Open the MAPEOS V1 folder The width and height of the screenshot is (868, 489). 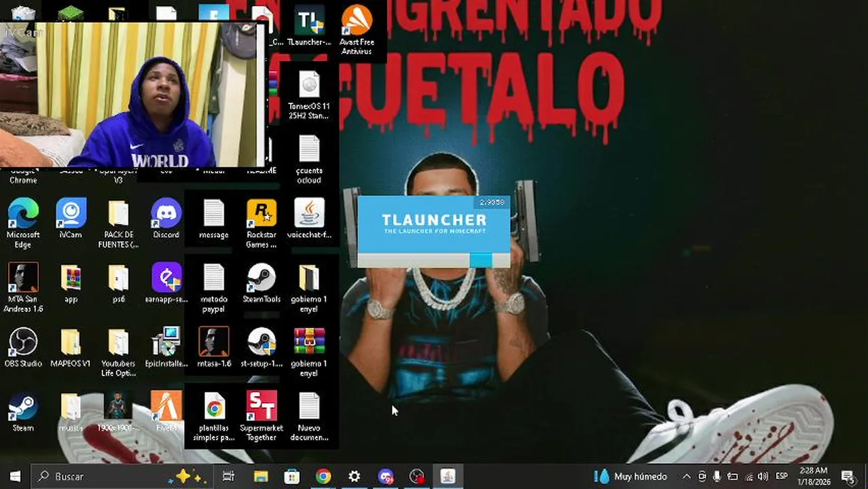point(71,348)
